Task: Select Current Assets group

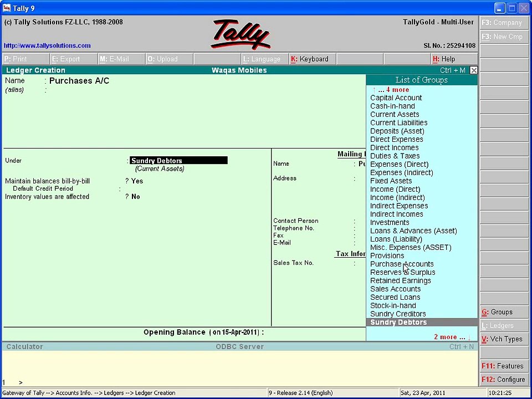Action: [x=395, y=114]
